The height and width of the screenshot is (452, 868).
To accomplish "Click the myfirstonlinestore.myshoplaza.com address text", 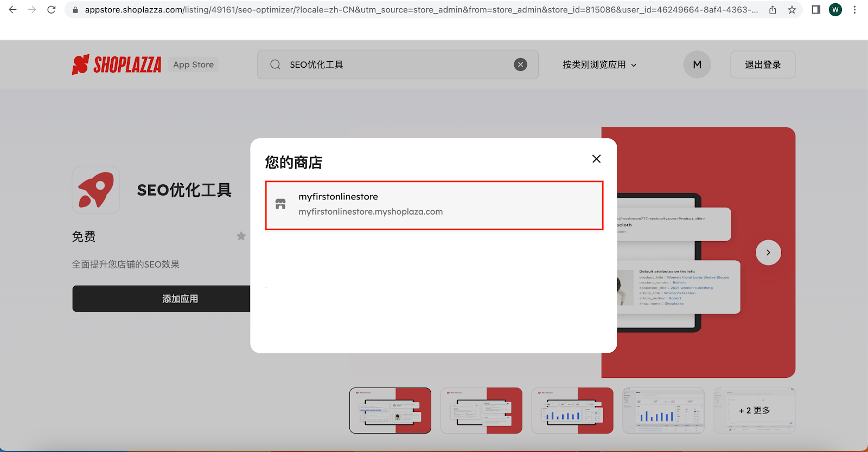I will [x=371, y=212].
